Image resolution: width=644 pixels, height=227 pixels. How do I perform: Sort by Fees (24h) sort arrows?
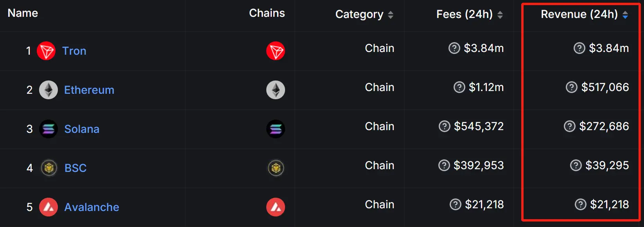pyautogui.click(x=500, y=15)
